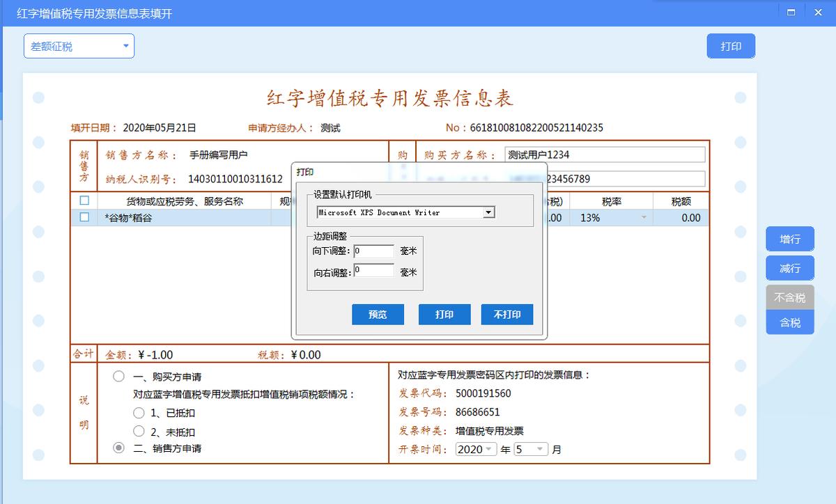Confirm printing with the dialog 打印 button
This screenshot has width=836, height=504.
[x=444, y=314]
